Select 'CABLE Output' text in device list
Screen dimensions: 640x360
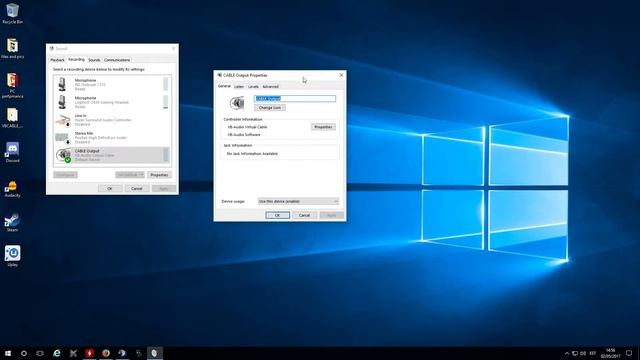87,151
